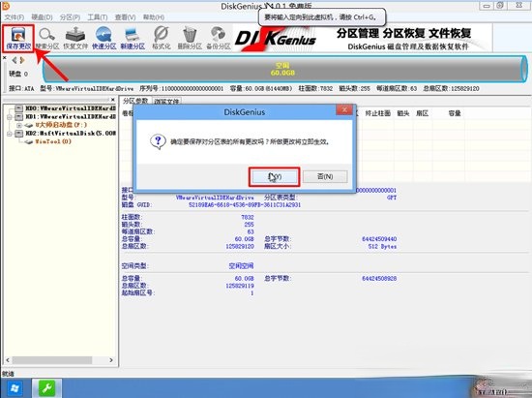Launch Quick Partition (快速分区) tool

tap(103, 39)
